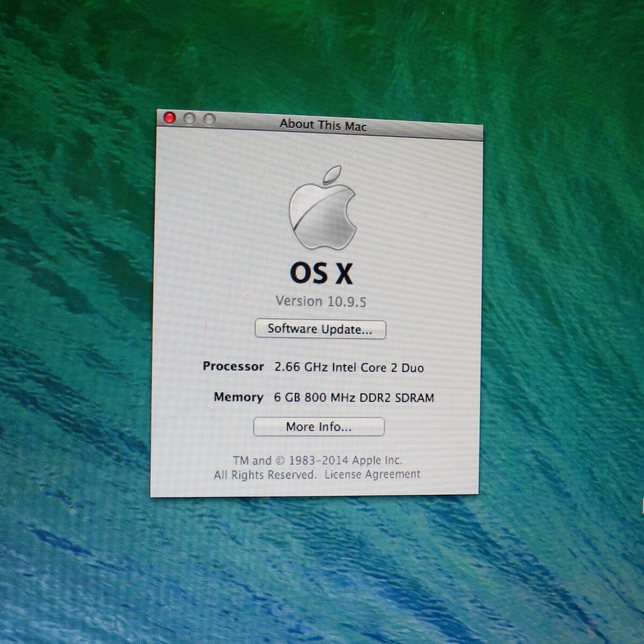The width and height of the screenshot is (644, 644).
Task: Click the zoom button in title bar
Action: click(209, 119)
